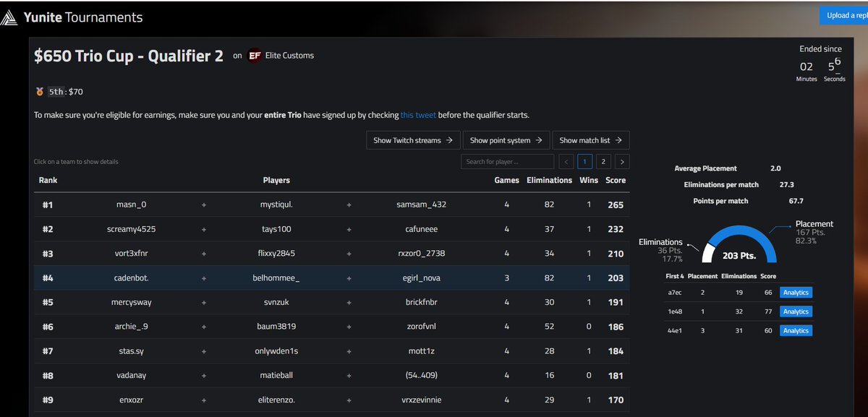Click the previous-page chevron in the pagination

[x=566, y=161]
